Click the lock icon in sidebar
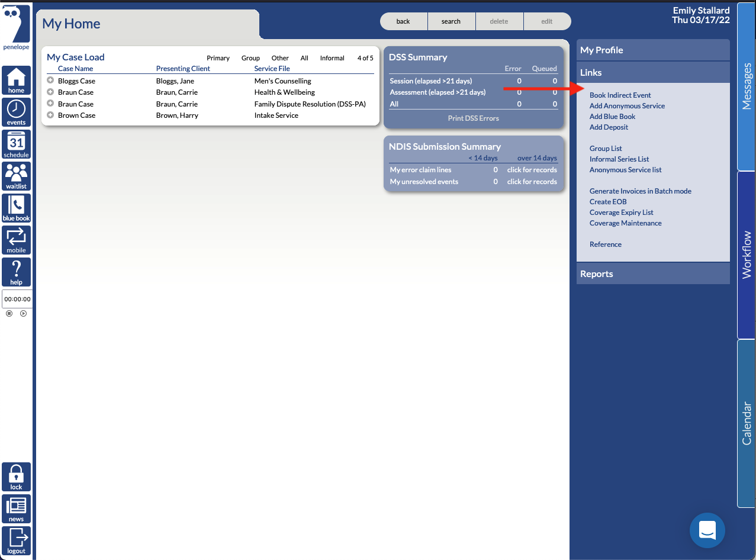This screenshot has height=560, width=756. tap(16, 477)
